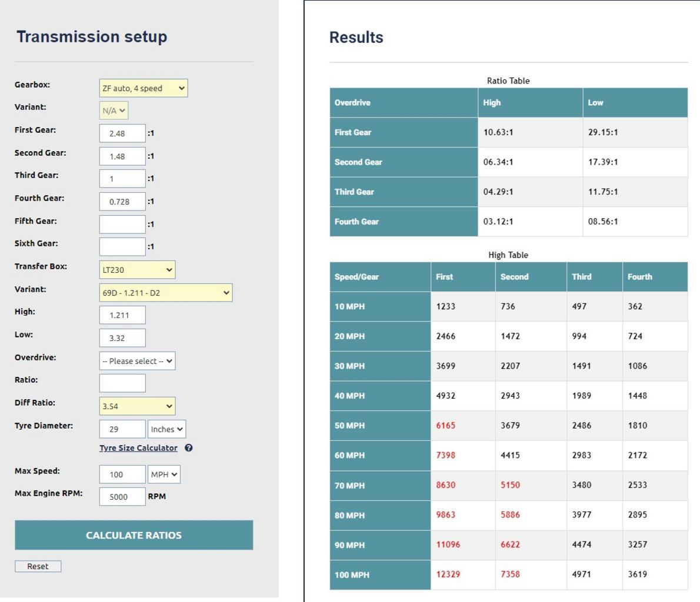Open the Tyre Size Calculator link

[138, 447]
